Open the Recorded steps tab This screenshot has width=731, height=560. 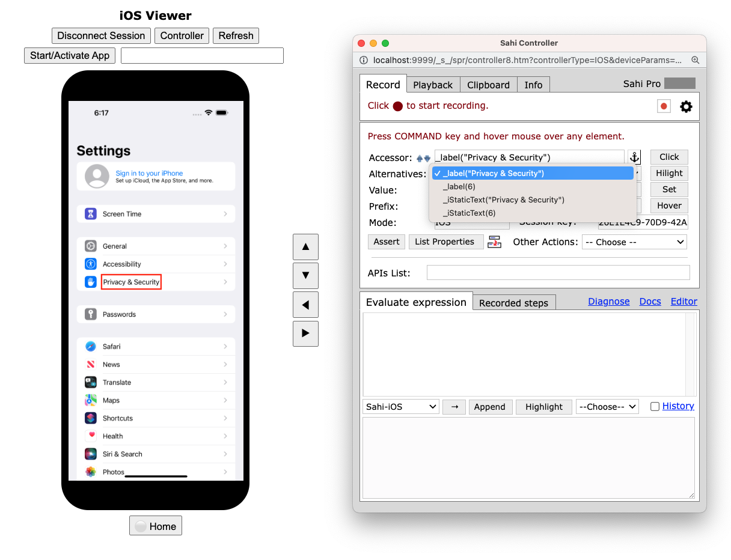click(513, 303)
